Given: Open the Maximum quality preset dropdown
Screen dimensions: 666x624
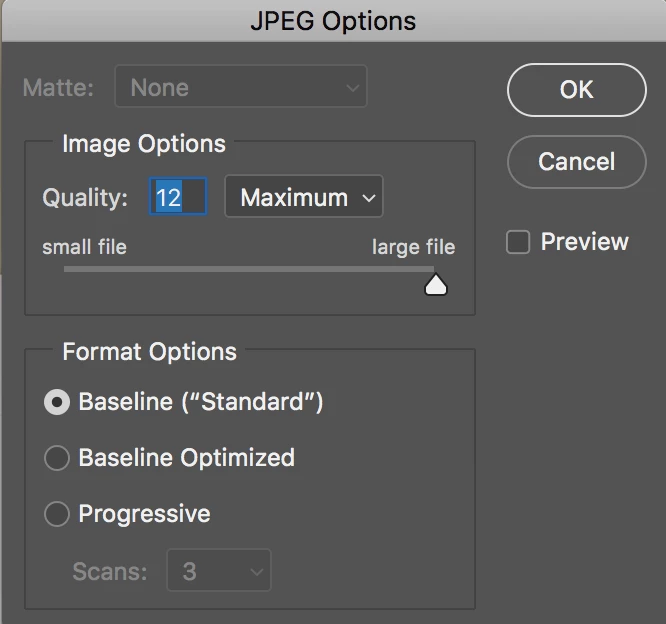Looking at the screenshot, I should (x=304, y=198).
